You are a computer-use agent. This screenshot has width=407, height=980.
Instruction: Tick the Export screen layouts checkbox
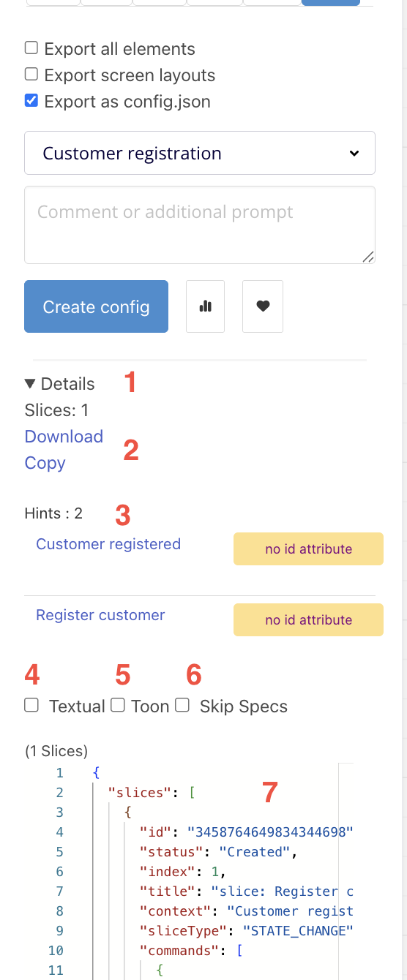(x=31, y=75)
